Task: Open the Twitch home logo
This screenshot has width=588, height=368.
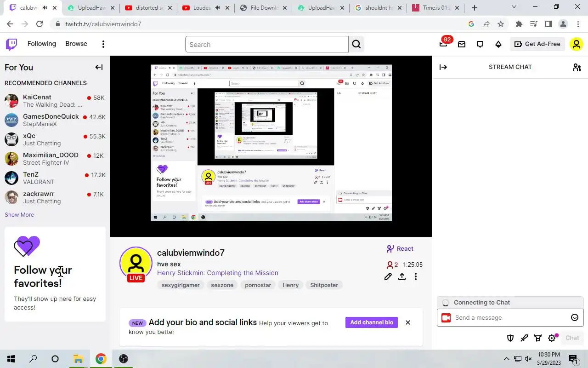Action: (x=11, y=44)
